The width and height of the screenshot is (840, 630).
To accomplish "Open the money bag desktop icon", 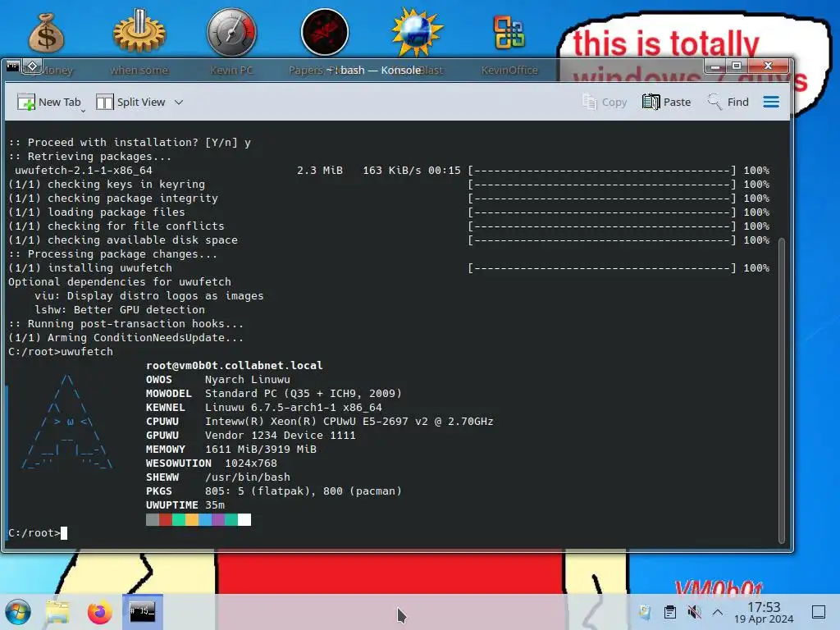I will coord(46,33).
